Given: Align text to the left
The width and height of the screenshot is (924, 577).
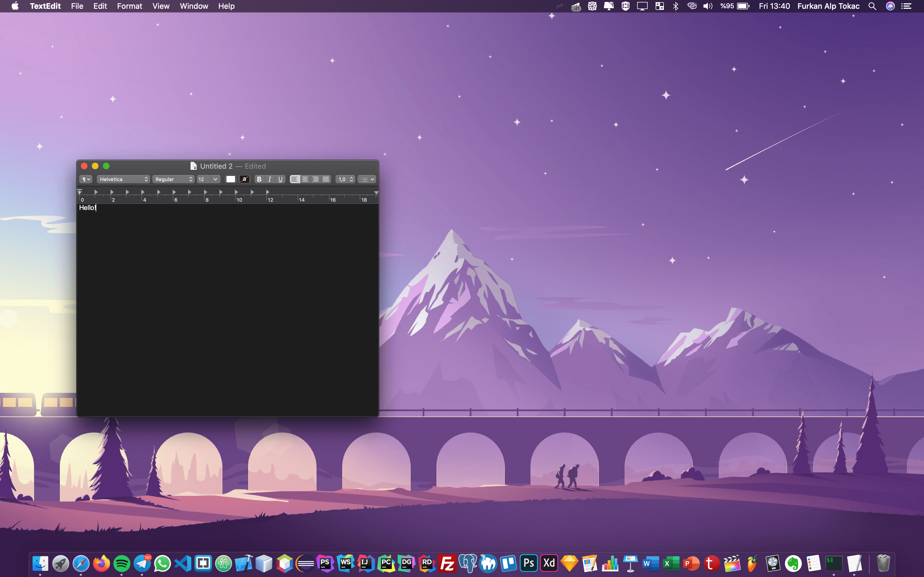Looking at the screenshot, I should pos(294,179).
